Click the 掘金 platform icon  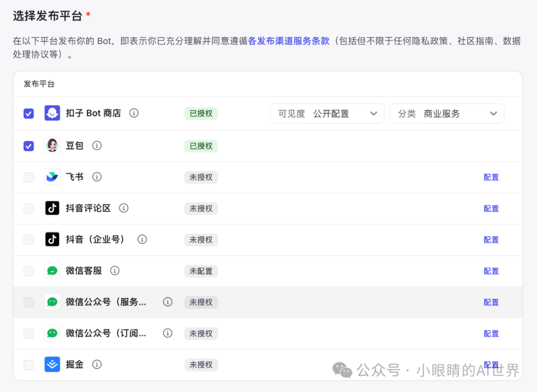[x=52, y=364]
